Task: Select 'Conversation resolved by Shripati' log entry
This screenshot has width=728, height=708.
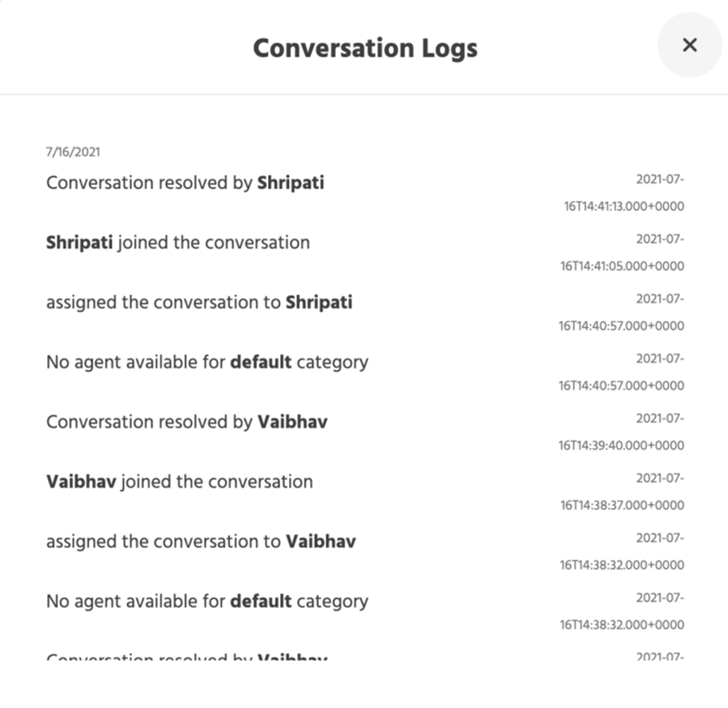Action: [185, 183]
